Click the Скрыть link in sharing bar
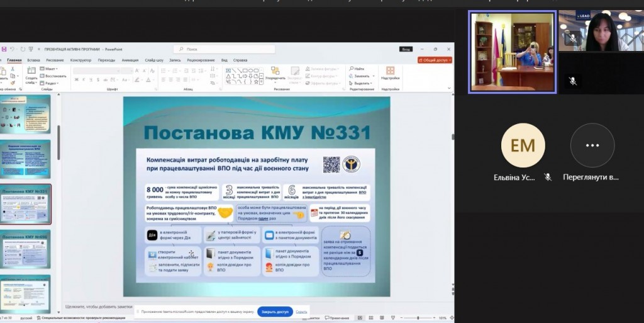Screen dimensions: 644x323 coord(301,311)
